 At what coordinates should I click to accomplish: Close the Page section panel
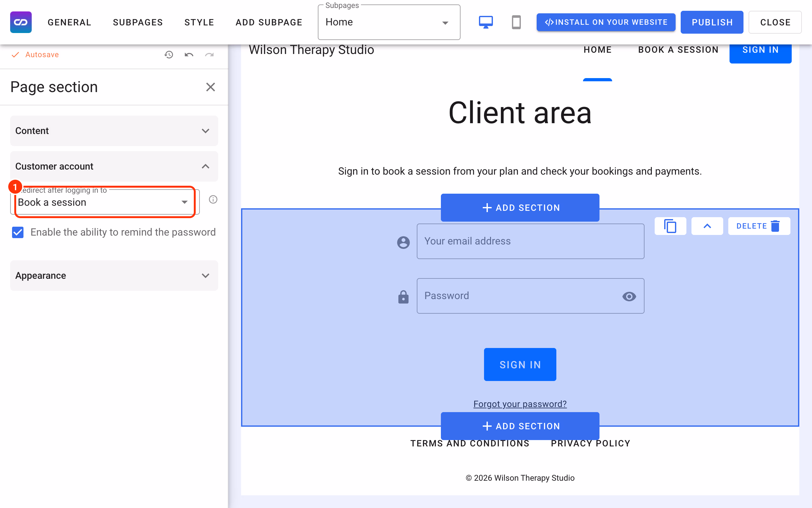coord(210,87)
